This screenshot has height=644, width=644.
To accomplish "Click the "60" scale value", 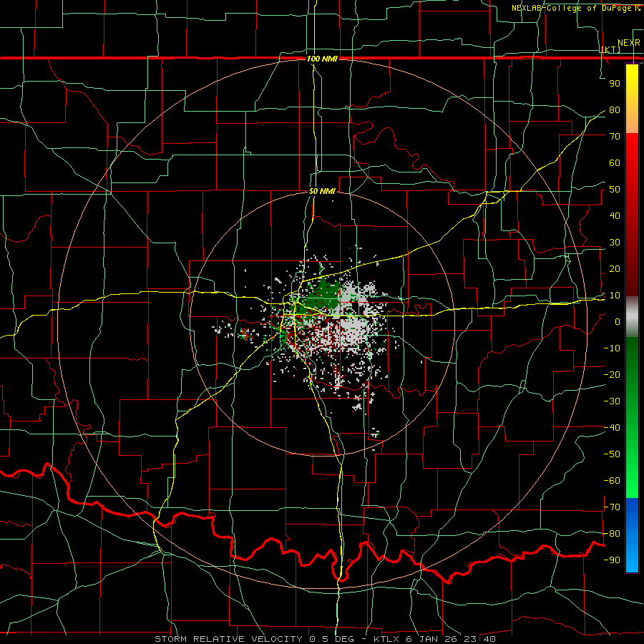I will (615, 163).
